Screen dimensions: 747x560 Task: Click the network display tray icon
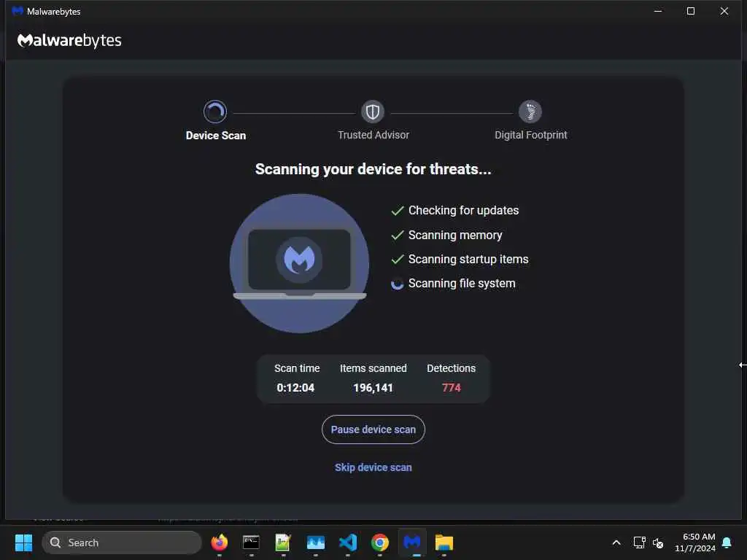[639, 542]
